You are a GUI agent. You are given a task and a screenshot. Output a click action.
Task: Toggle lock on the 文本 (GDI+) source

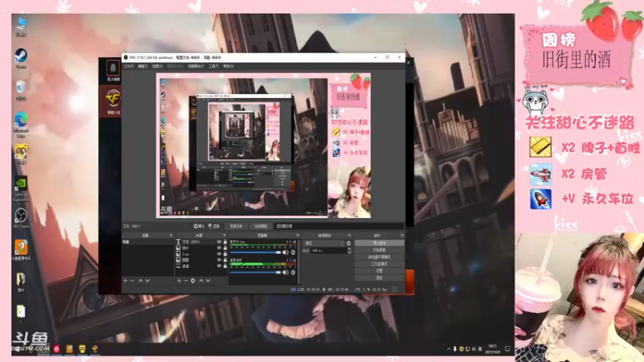pyautogui.click(x=225, y=242)
